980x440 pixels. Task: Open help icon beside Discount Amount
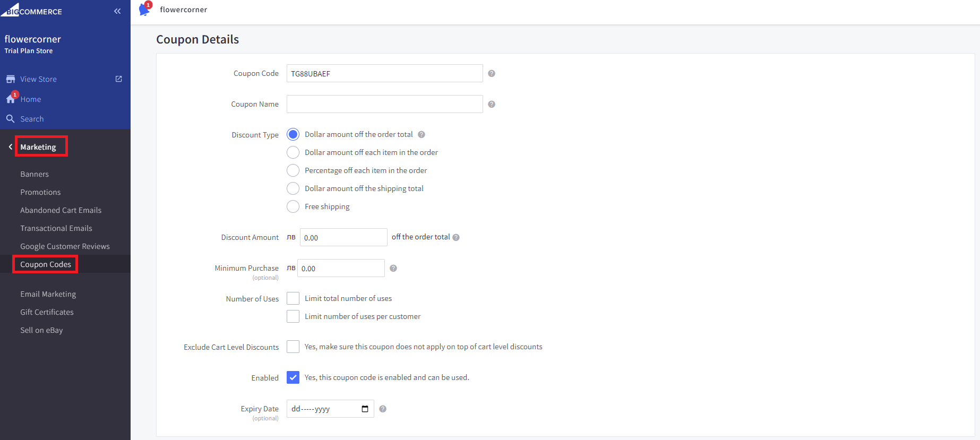(x=456, y=237)
